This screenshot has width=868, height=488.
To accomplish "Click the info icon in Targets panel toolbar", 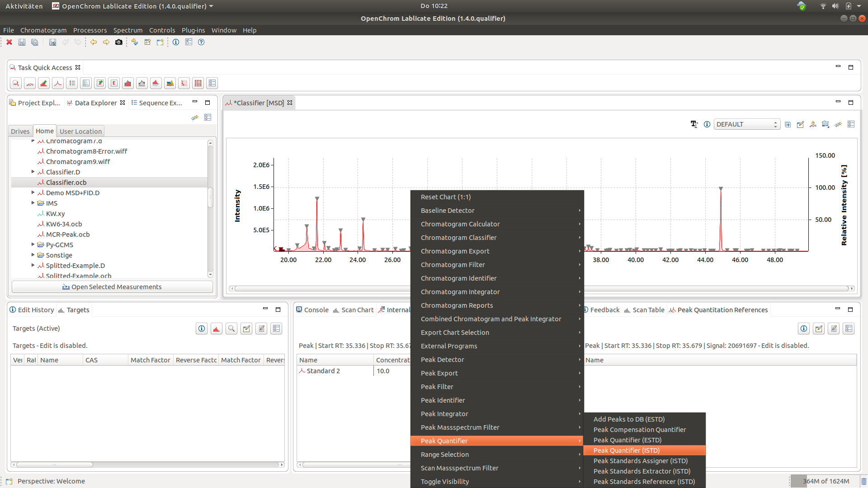I will click(202, 328).
